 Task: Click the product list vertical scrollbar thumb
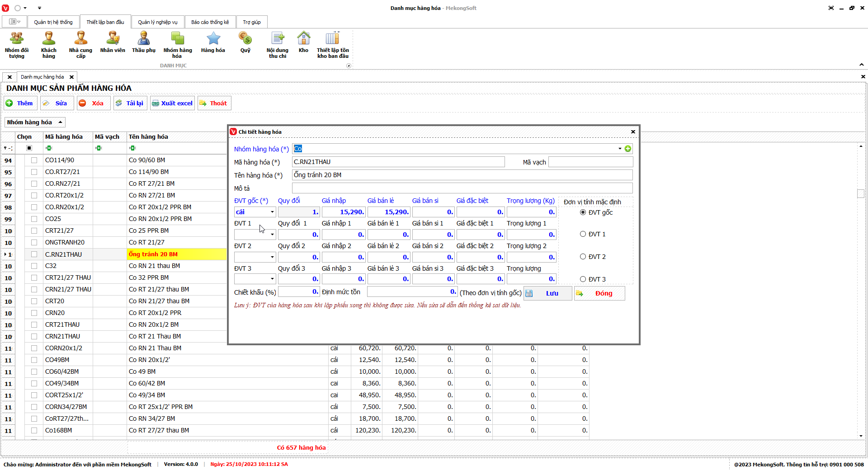pyautogui.click(x=861, y=193)
